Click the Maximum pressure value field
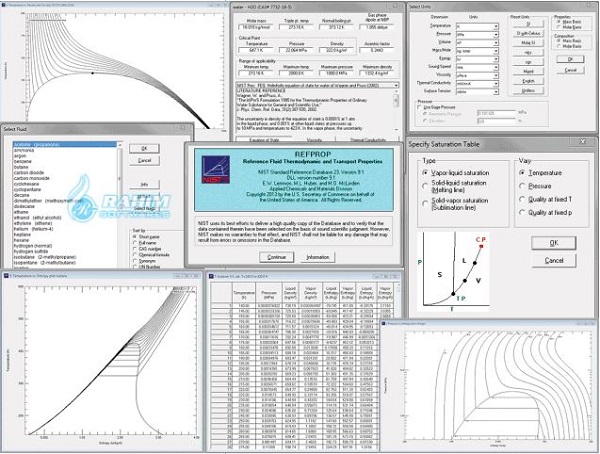Viewport: 600px width, 454px height. [336, 73]
